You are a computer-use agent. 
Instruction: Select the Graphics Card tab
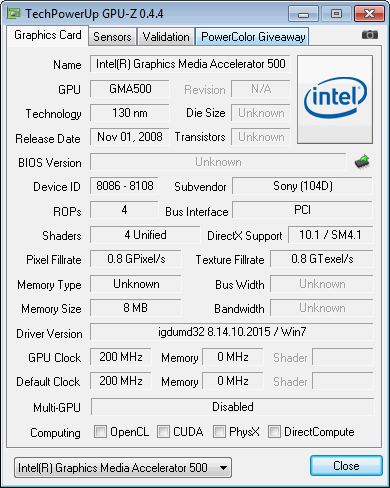tap(48, 35)
